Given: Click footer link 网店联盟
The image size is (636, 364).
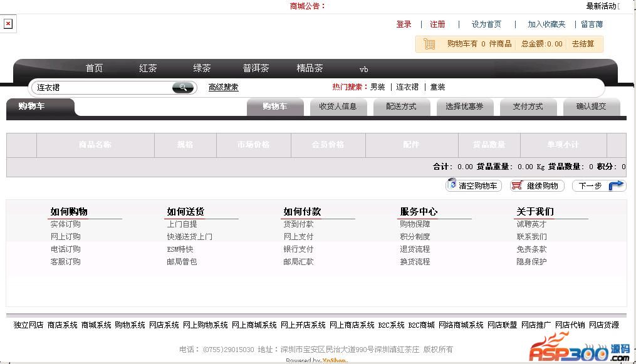Looking at the screenshot, I should [502, 325].
